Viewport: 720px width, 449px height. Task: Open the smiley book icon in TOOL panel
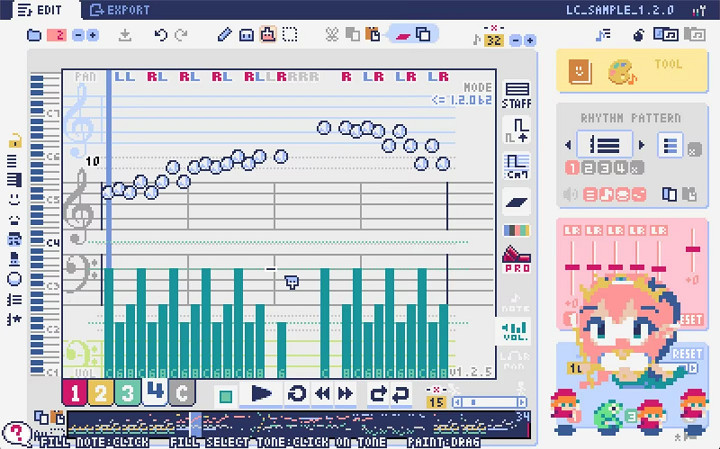click(x=579, y=72)
